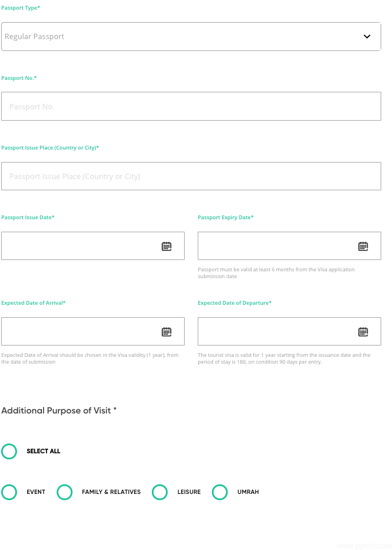Open the Passport Expiry Date calendar icon

pos(363,246)
